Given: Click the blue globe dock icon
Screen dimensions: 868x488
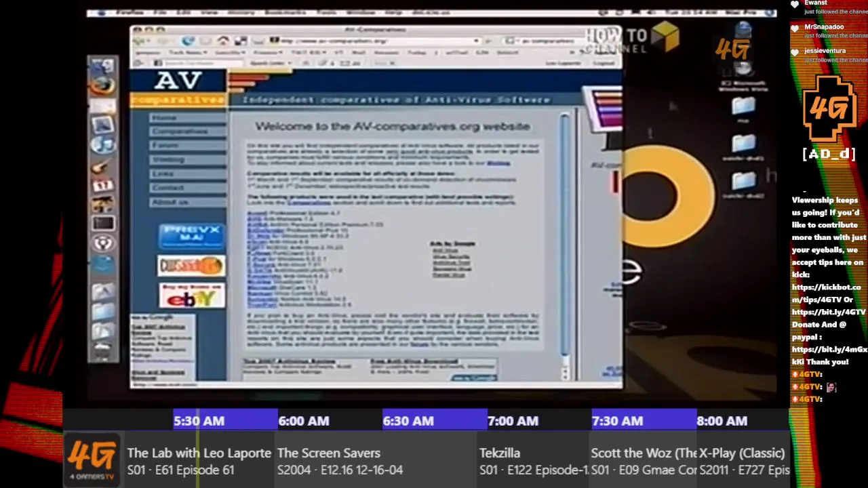Looking at the screenshot, I should tap(103, 264).
